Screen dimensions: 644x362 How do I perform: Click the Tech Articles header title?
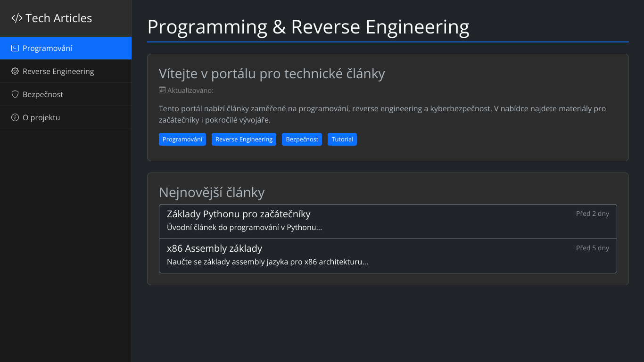[x=59, y=18]
